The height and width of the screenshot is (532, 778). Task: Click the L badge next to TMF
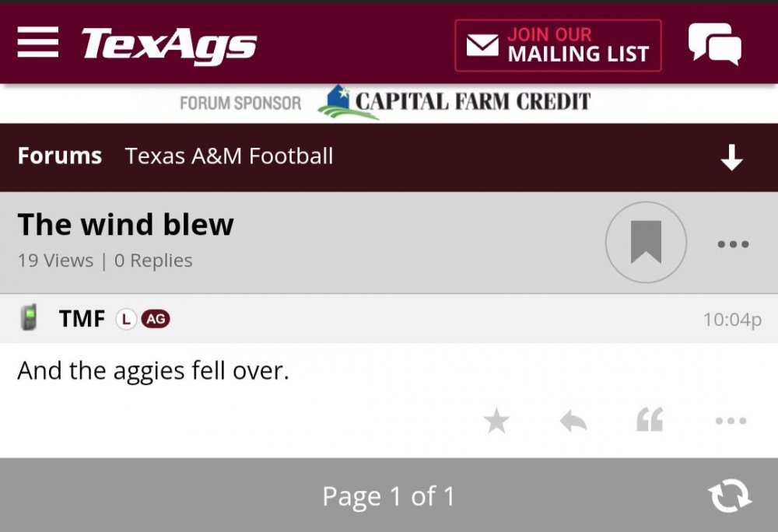point(125,318)
